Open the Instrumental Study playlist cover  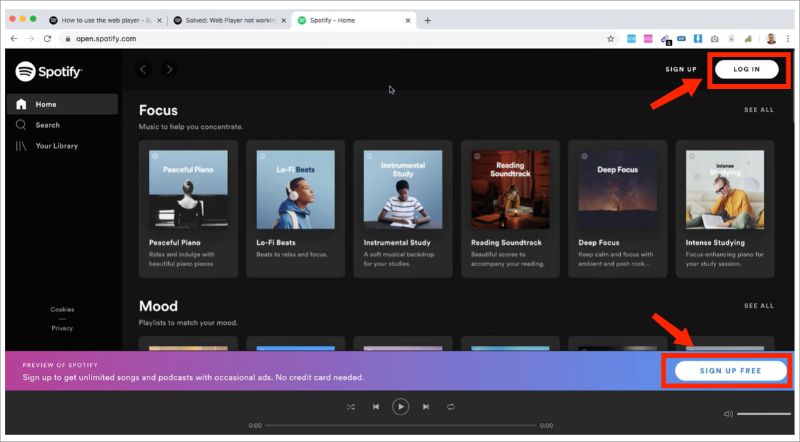(403, 189)
